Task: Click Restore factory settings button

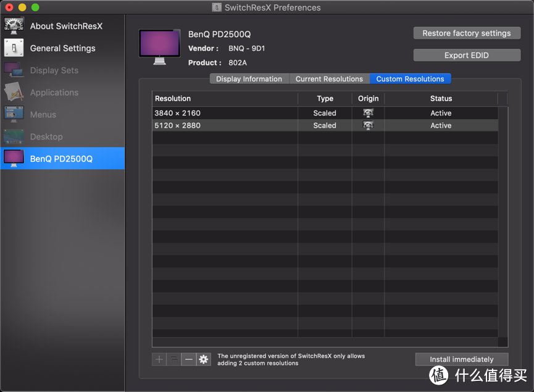Action: (467, 33)
